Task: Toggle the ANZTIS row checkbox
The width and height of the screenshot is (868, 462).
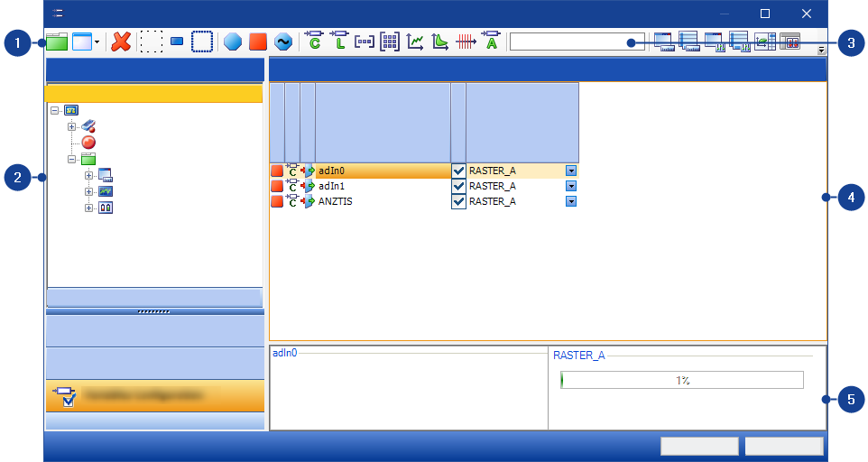Action: [458, 201]
